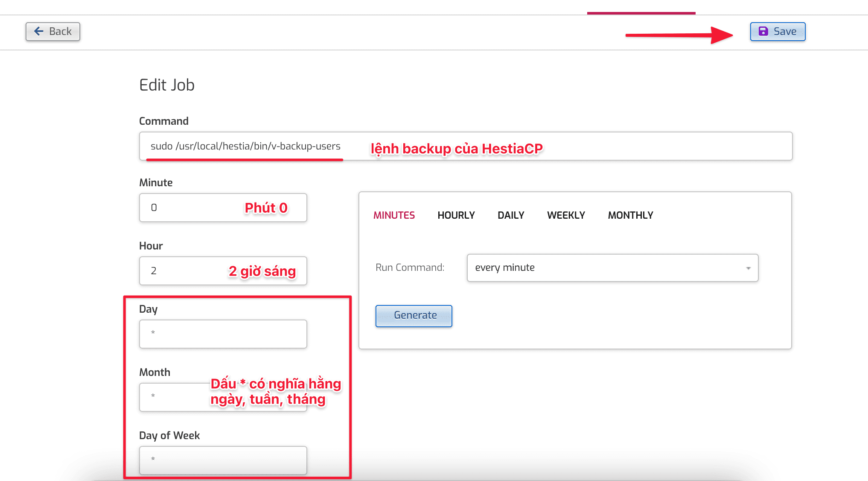868x481 pixels.
Task: Select the Day of Week input
Action: pos(223,460)
